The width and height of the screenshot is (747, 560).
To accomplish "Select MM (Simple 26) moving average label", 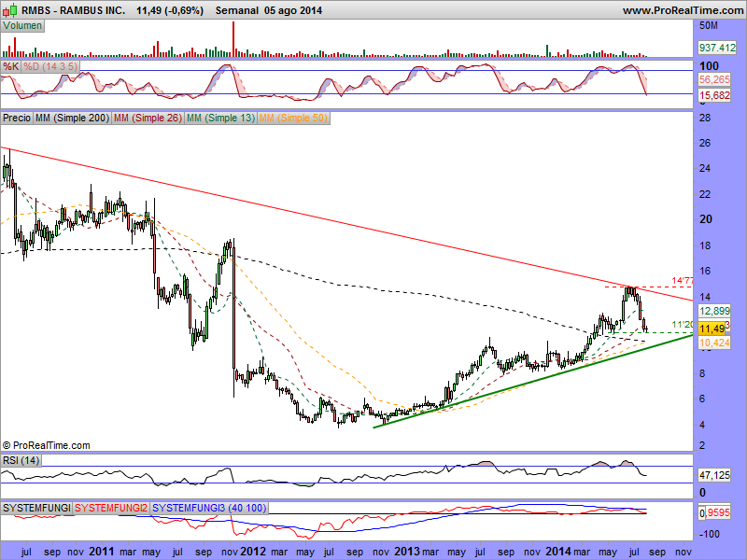I will 148,118.
